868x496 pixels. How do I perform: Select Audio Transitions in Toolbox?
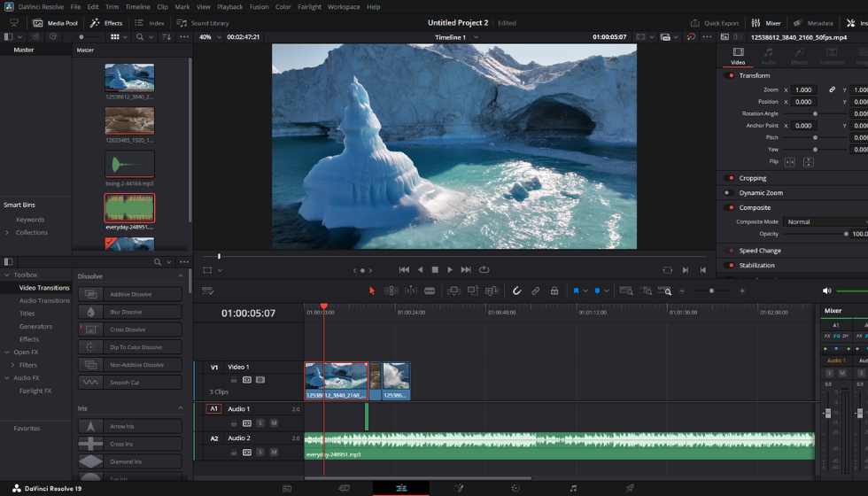click(44, 300)
